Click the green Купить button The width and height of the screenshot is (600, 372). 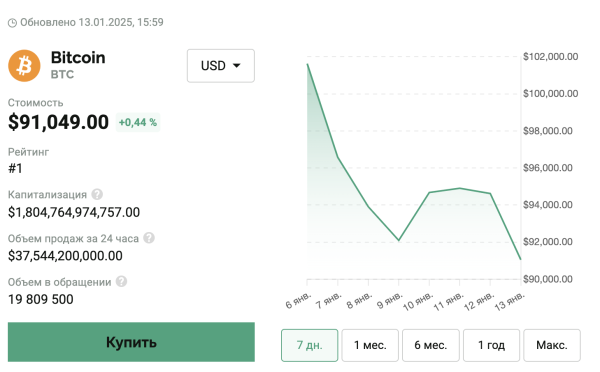[131, 342]
